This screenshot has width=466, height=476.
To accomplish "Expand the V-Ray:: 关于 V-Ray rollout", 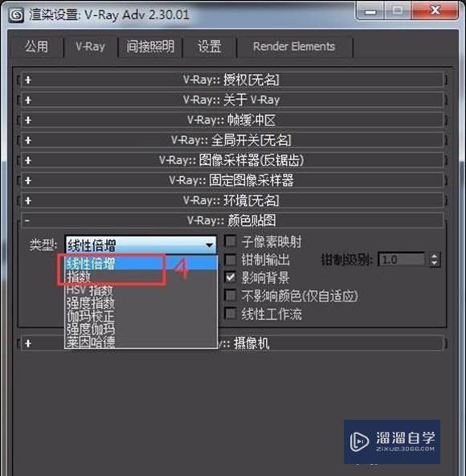I will tap(232, 100).
